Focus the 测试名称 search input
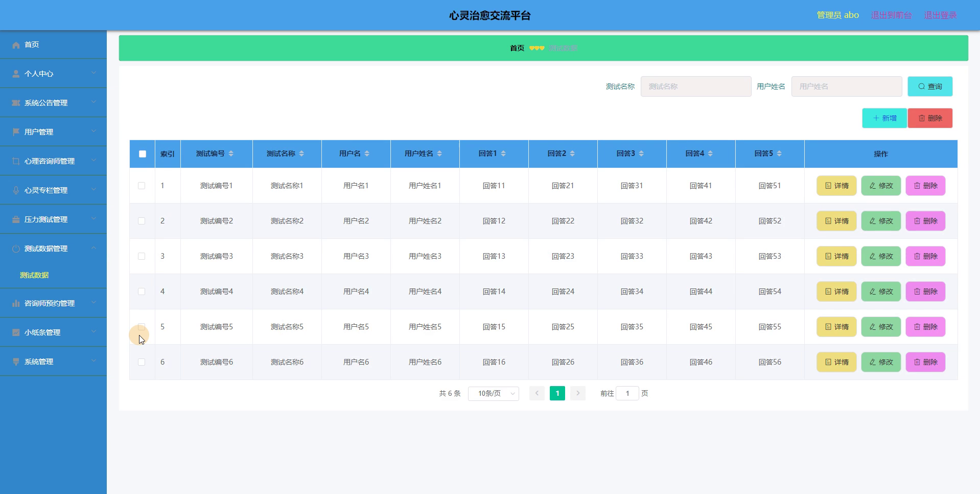 696,86
